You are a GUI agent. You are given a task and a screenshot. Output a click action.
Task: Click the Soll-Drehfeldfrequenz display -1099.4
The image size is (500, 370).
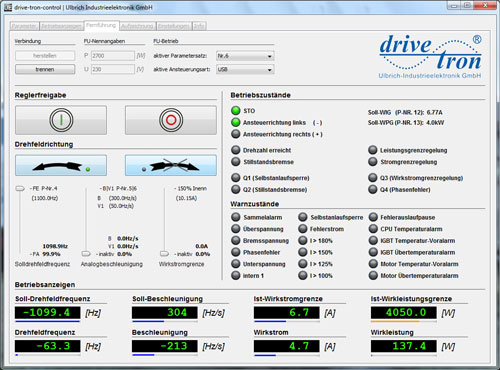tap(48, 313)
